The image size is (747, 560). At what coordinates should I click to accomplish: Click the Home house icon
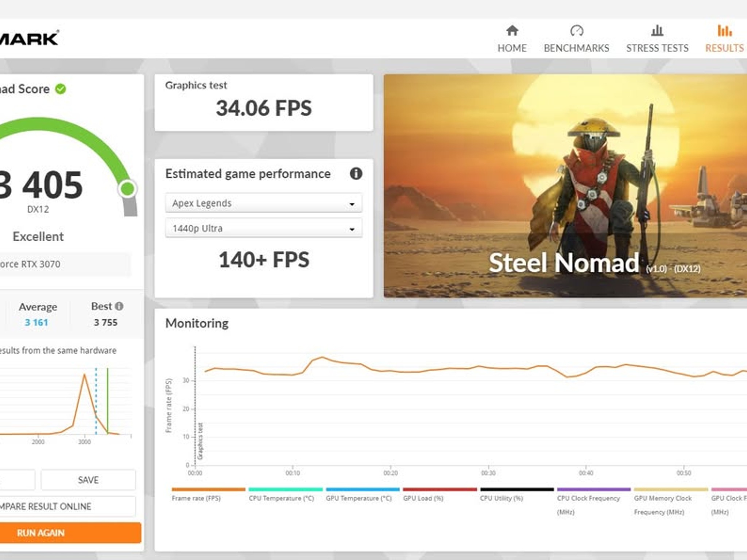(x=512, y=31)
